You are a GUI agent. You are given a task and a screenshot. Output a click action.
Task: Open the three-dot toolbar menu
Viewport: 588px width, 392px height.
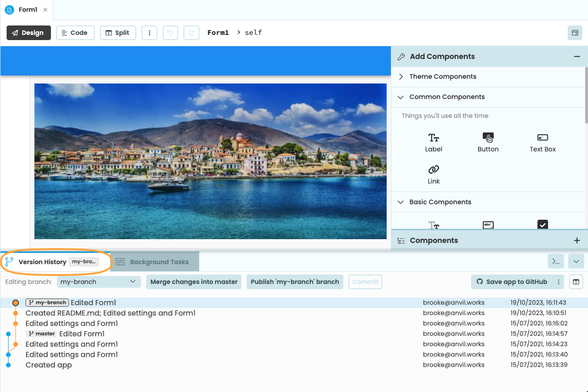click(149, 33)
